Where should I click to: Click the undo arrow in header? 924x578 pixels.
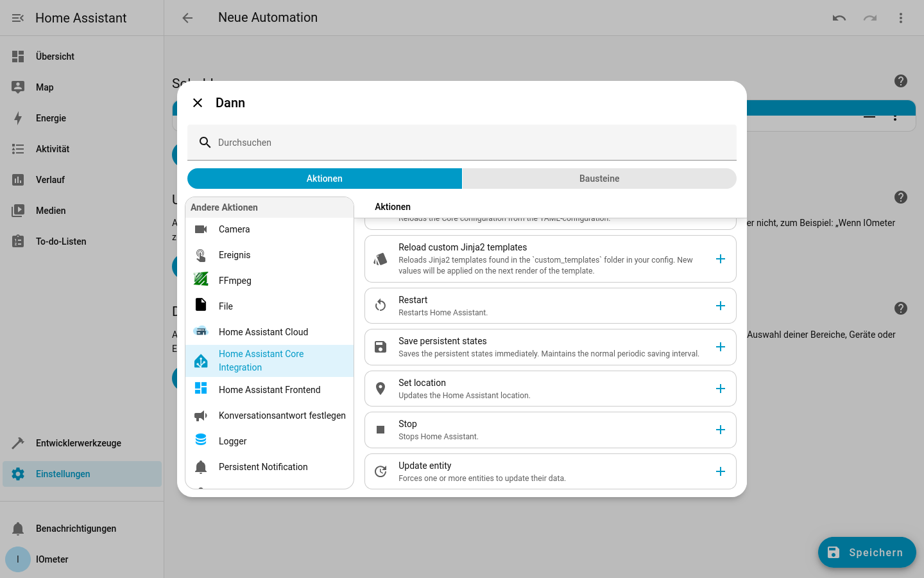point(839,18)
